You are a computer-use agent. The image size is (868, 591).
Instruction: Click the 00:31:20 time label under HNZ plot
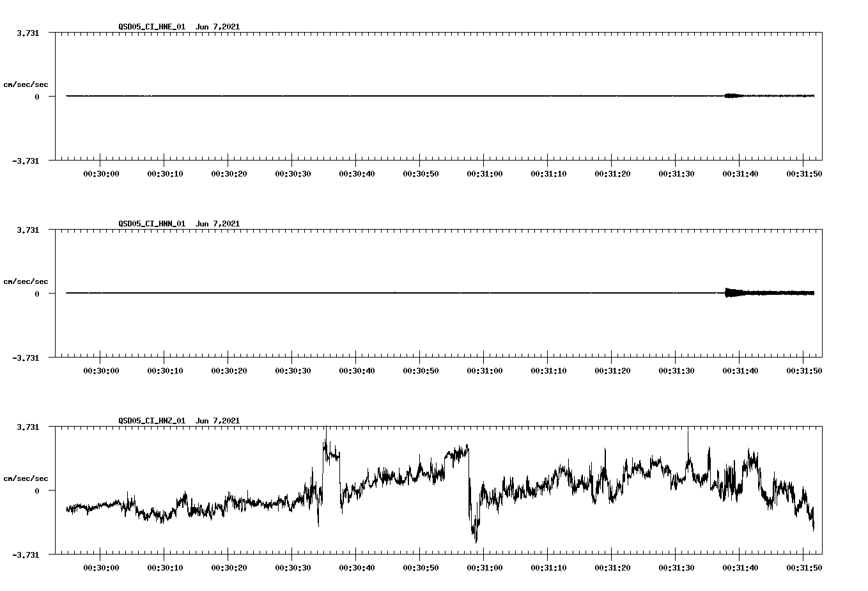tap(612, 568)
